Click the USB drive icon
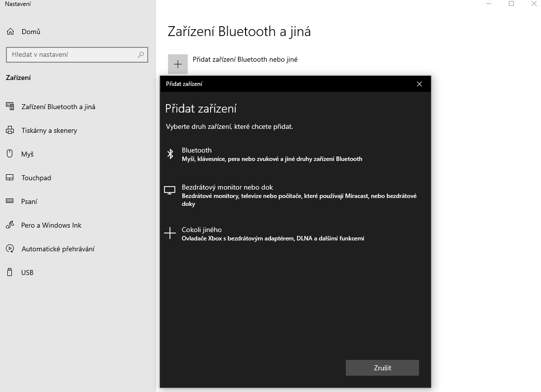 point(10,273)
